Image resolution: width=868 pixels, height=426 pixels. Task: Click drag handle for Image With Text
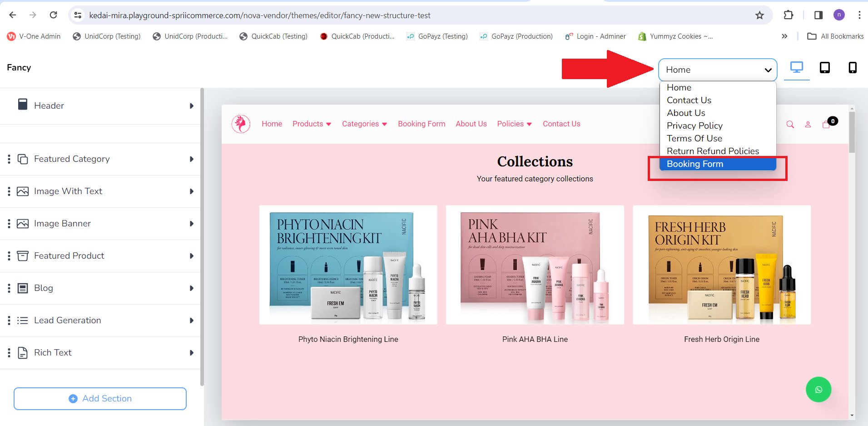click(9, 191)
